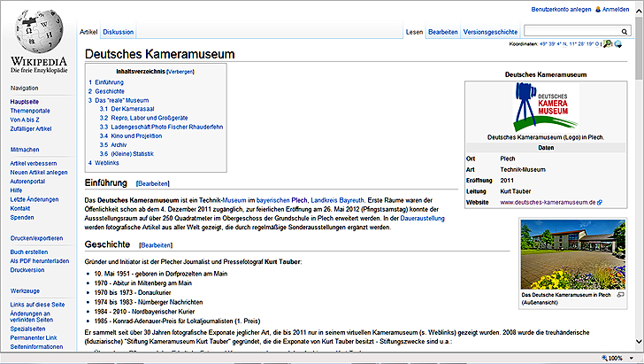Jump to contents entry 3.5 Archiv

click(113, 145)
